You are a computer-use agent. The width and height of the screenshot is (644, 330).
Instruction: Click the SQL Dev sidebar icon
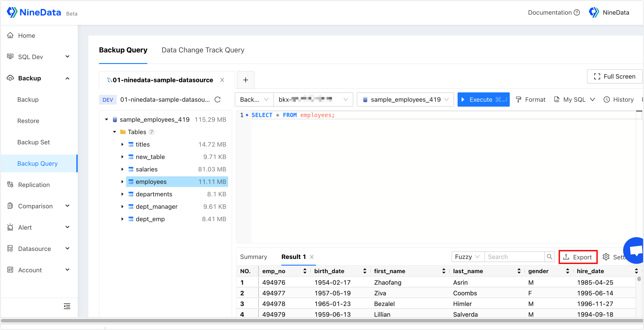point(10,57)
